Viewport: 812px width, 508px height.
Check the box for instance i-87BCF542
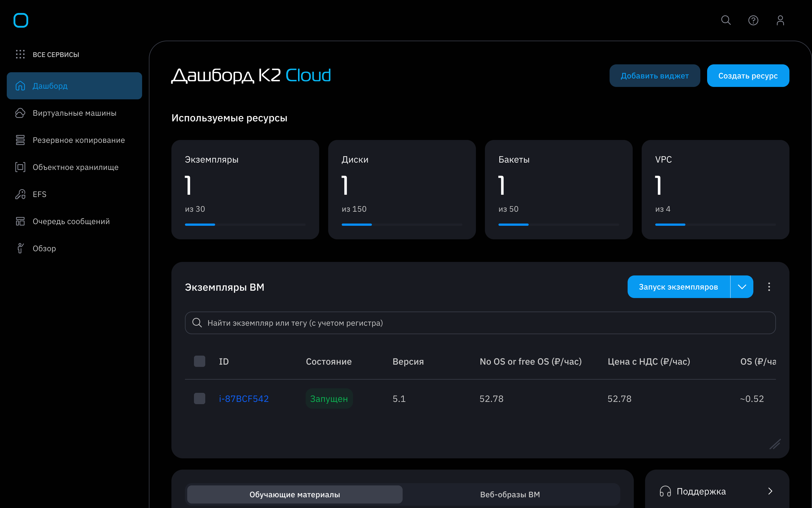tap(200, 398)
